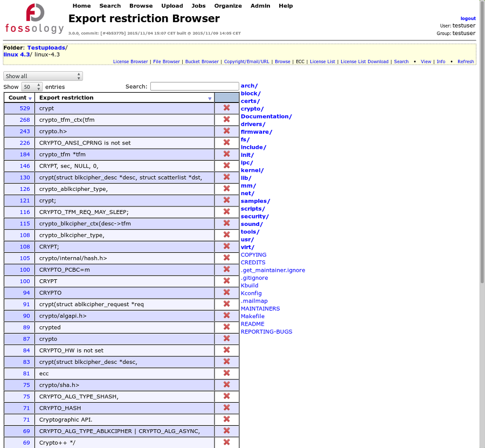Open the Organize menu
485x448 pixels.
point(228,6)
